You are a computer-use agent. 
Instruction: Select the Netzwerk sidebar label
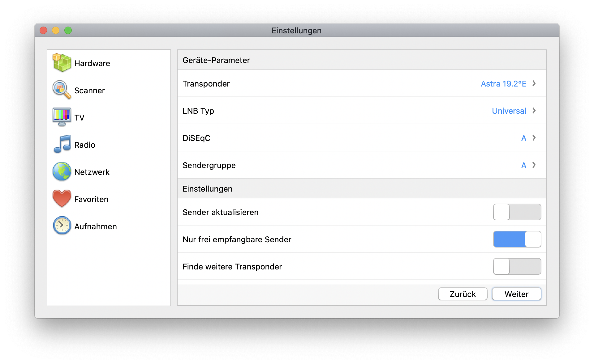92,172
